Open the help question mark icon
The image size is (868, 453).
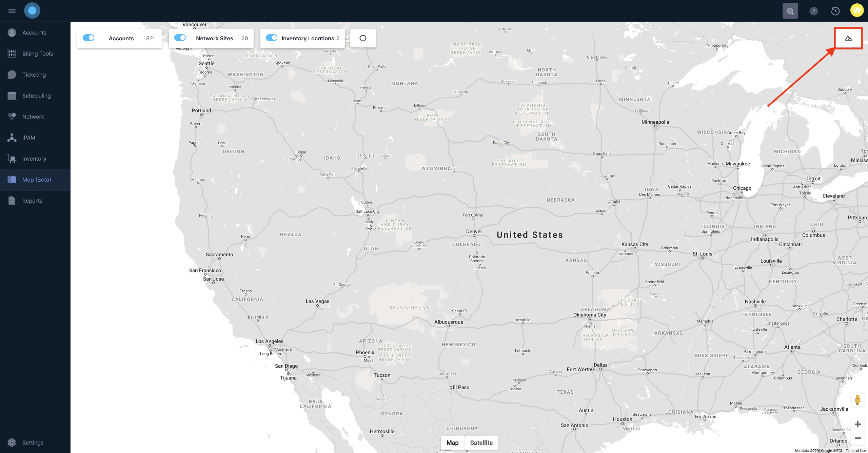[813, 11]
